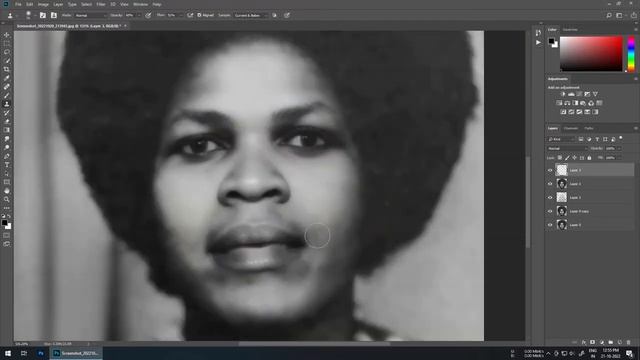This screenshot has width=640, height=360.
Task: Select the Rectangular Marquee tool
Action: pyautogui.click(x=7, y=44)
